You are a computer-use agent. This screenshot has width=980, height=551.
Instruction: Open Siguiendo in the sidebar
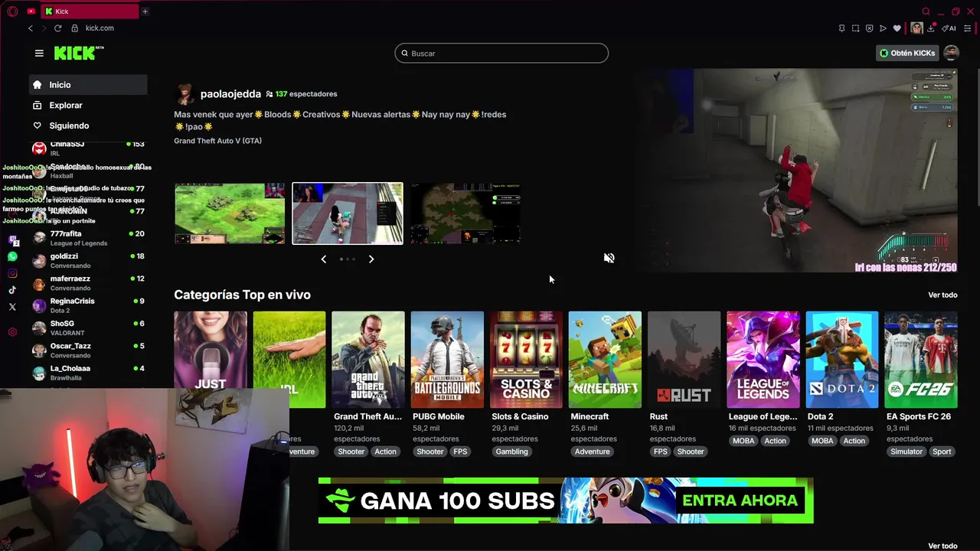click(x=89, y=126)
